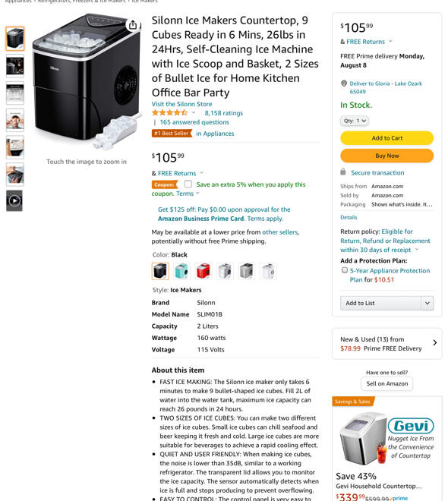Click the secure transaction lock icon

tap(343, 172)
